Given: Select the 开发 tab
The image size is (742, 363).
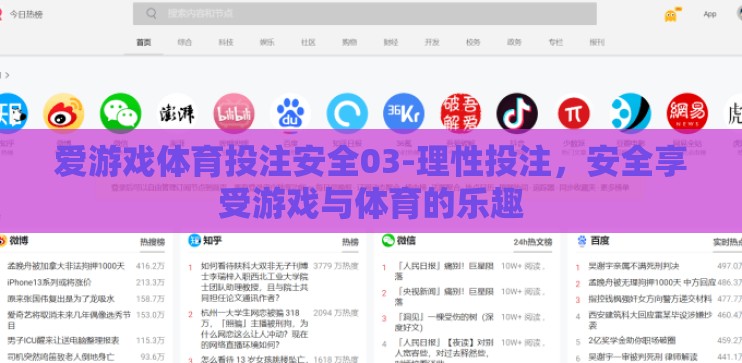Looking at the screenshot, I should (x=432, y=42).
